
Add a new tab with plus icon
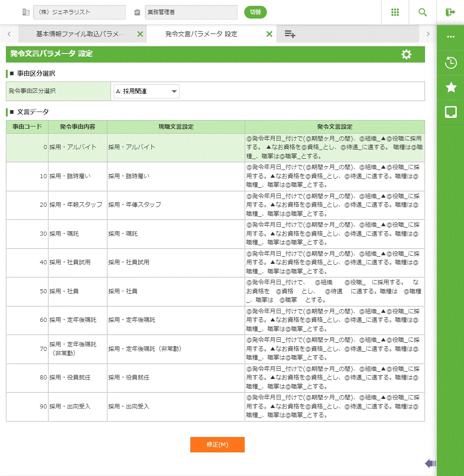[x=290, y=34]
